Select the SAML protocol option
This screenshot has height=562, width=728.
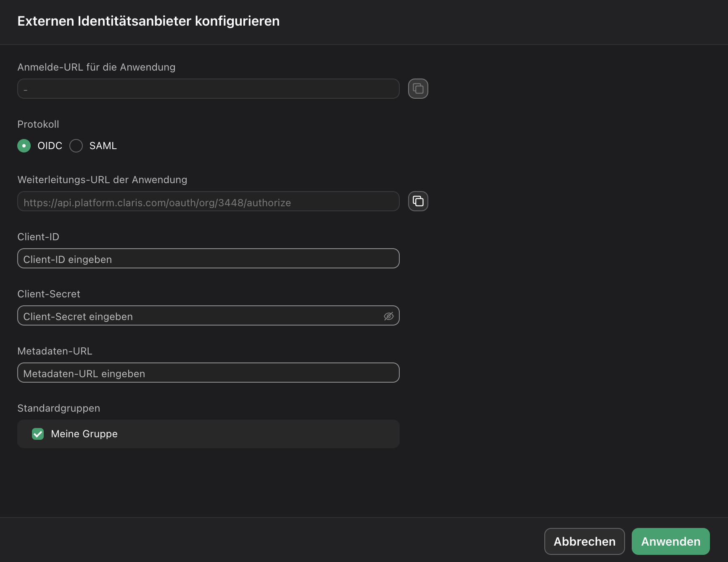click(x=76, y=146)
